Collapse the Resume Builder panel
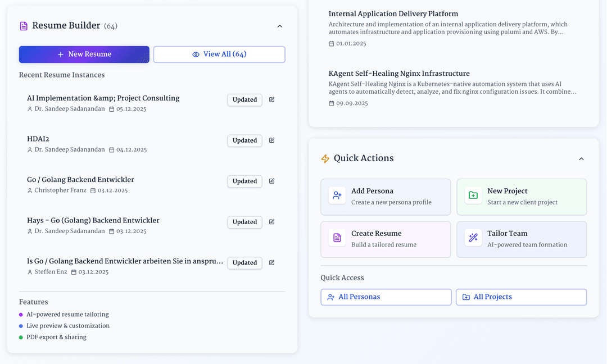Image resolution: width=607 pixels, height=364 pixels. click(280, 26)
